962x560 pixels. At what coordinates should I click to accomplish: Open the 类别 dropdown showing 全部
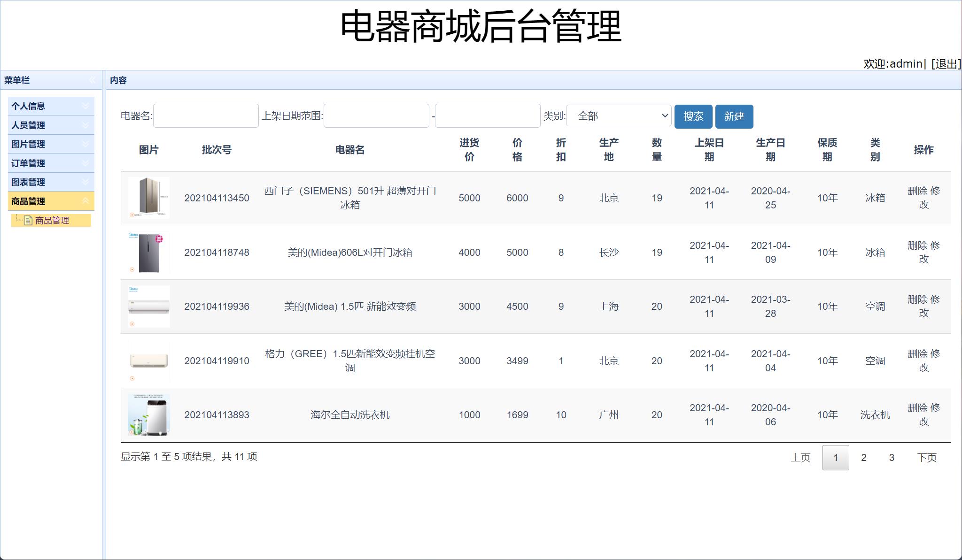click(x=618, y=116)
